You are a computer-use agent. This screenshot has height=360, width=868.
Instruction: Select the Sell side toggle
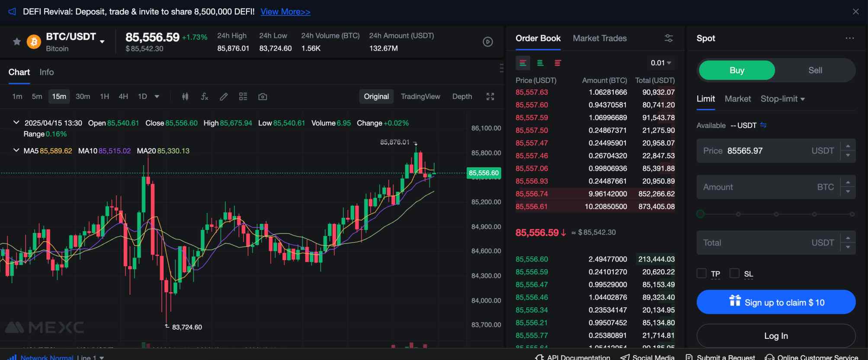click(815, 70)
